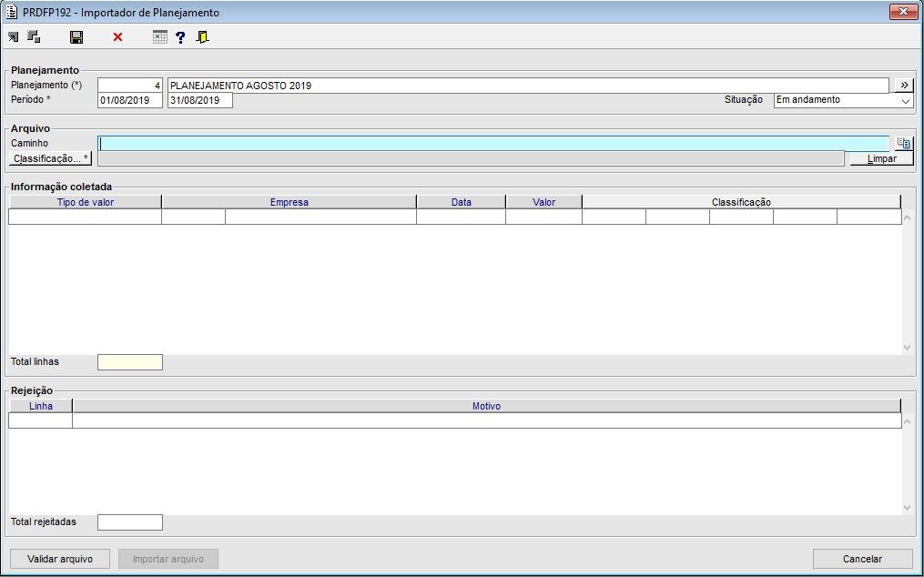Click the Limpar button
This screenshot has width=924, height=577.
coord(881,158)
